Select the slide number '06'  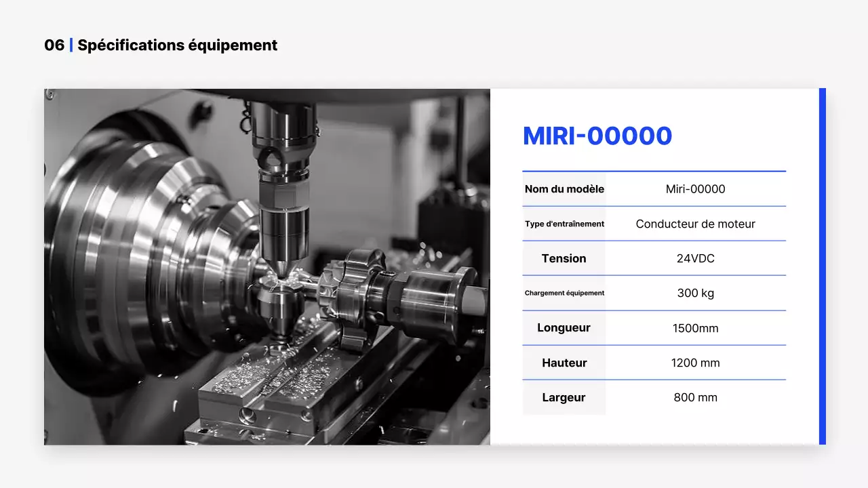click(54, 45)
